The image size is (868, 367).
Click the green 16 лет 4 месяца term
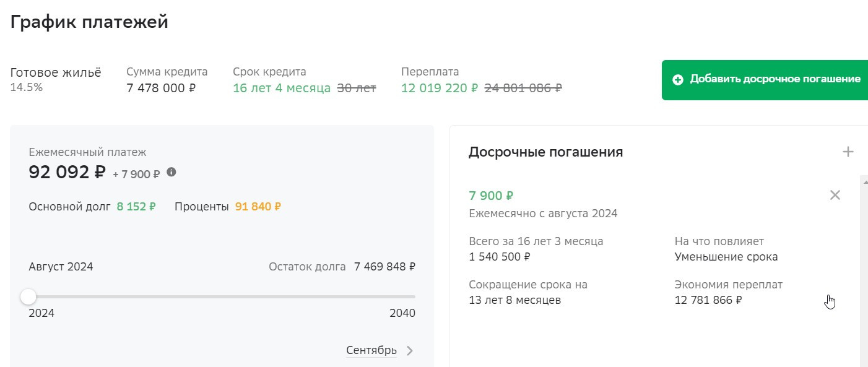(282, 88)
